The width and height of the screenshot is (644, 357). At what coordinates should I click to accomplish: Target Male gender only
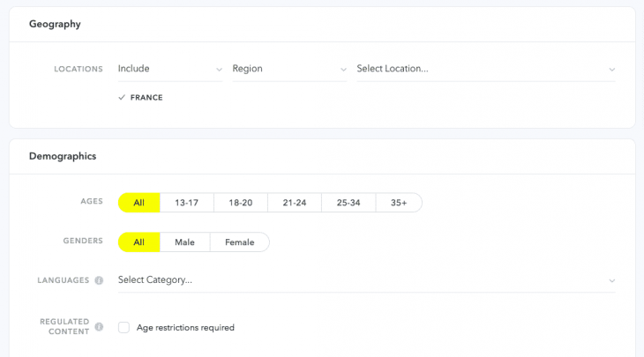[184, 242]
